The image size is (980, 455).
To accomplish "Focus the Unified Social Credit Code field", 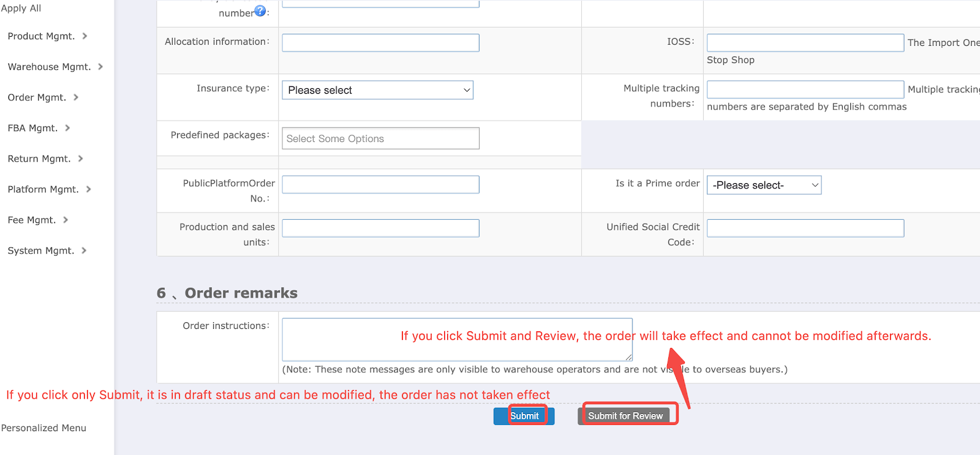I will (805, 228).
